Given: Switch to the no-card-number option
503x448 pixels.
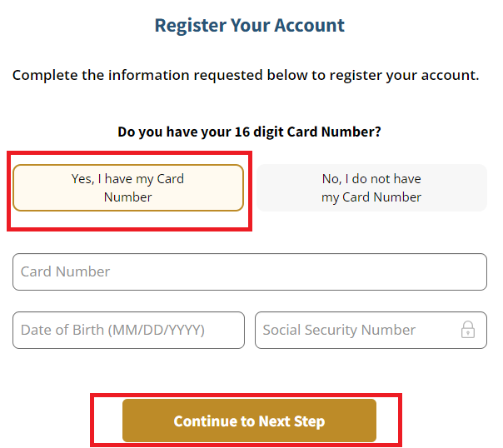Looking at the screenshot, I should (x=371, y=187).
